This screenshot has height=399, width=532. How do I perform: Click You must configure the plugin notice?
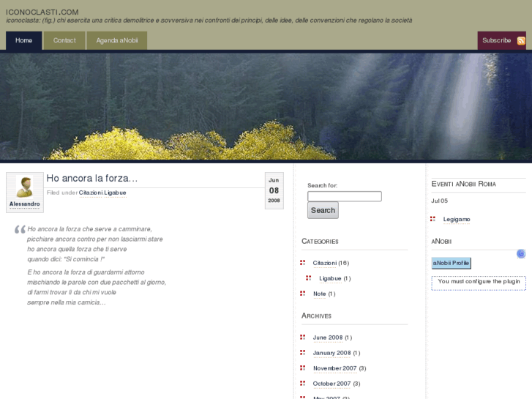[x=479, y=283]
